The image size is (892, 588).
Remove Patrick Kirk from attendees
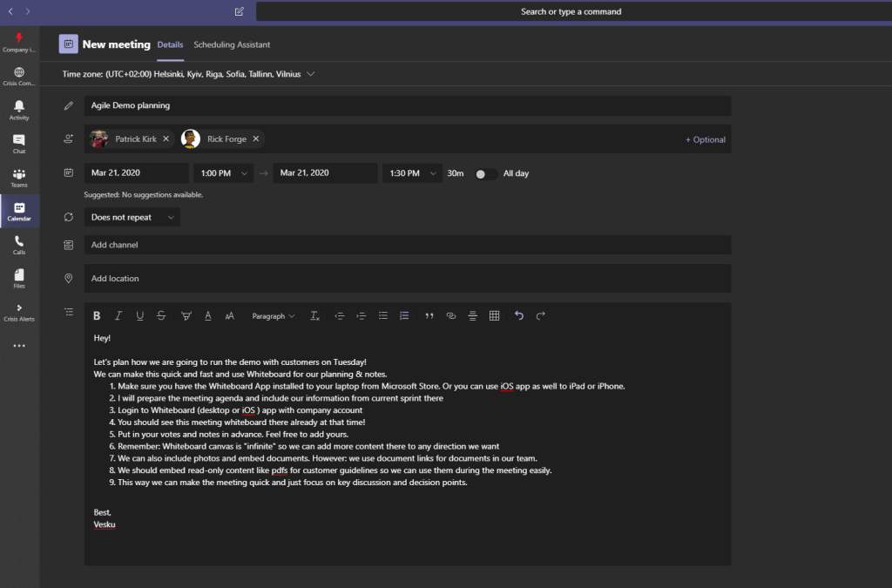click(166, 139)
